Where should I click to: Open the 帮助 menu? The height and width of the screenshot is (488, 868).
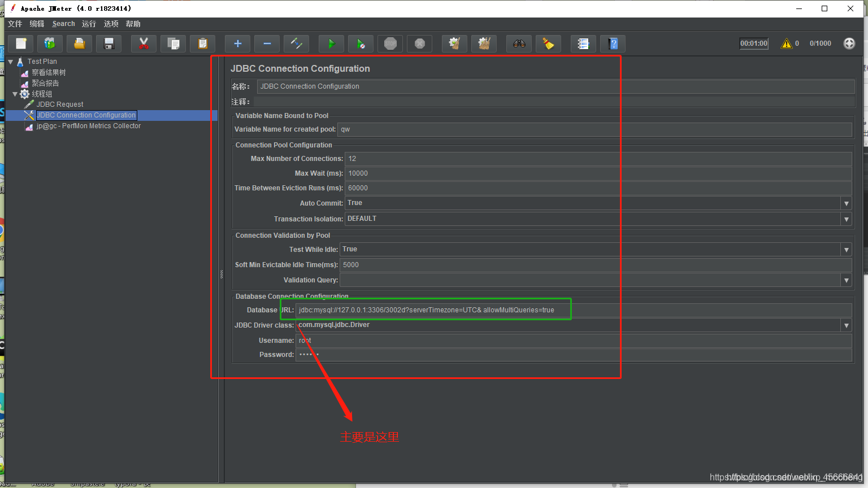tap(133, 24)
